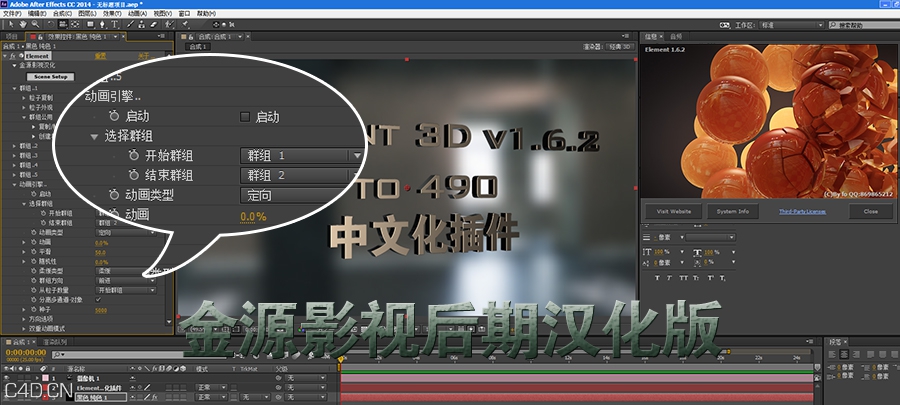Viewport: 900px width, 405px height.
Task: Click the 动画 0.0% value slider
Action: (x=102, y=242)
